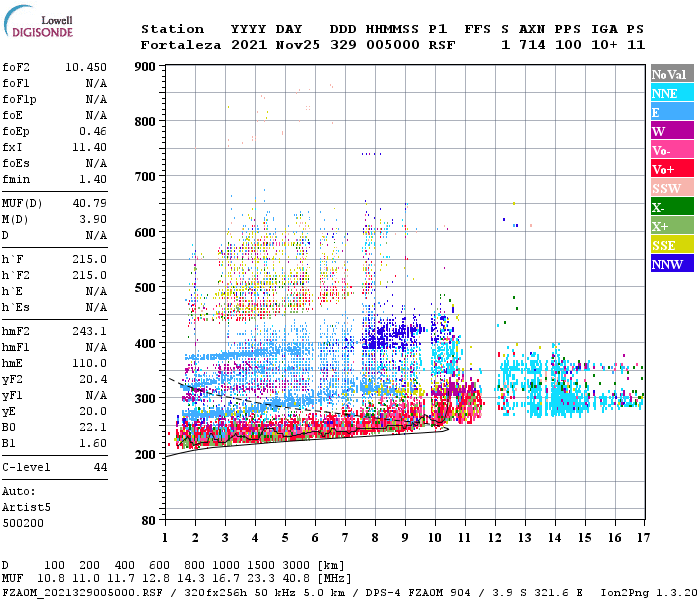Viewport: 700px width, 600px height.
Task: Click the date 2021 Nov25 header
Action: click(x=275, y=45)
